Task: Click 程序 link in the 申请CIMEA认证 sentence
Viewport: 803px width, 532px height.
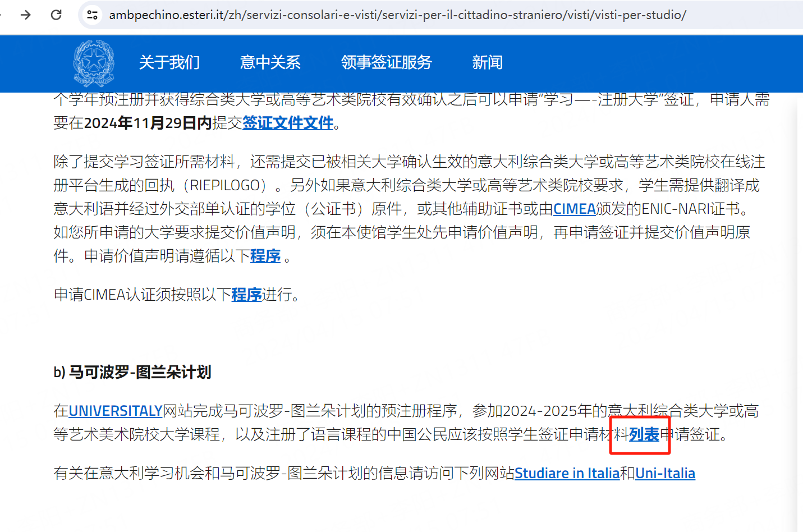Action: tap(246, 295)
